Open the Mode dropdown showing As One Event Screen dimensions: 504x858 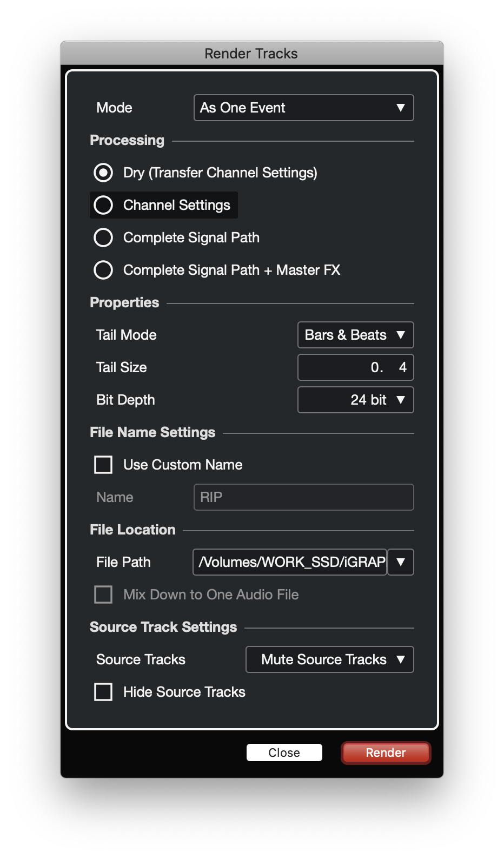point(303,108)
